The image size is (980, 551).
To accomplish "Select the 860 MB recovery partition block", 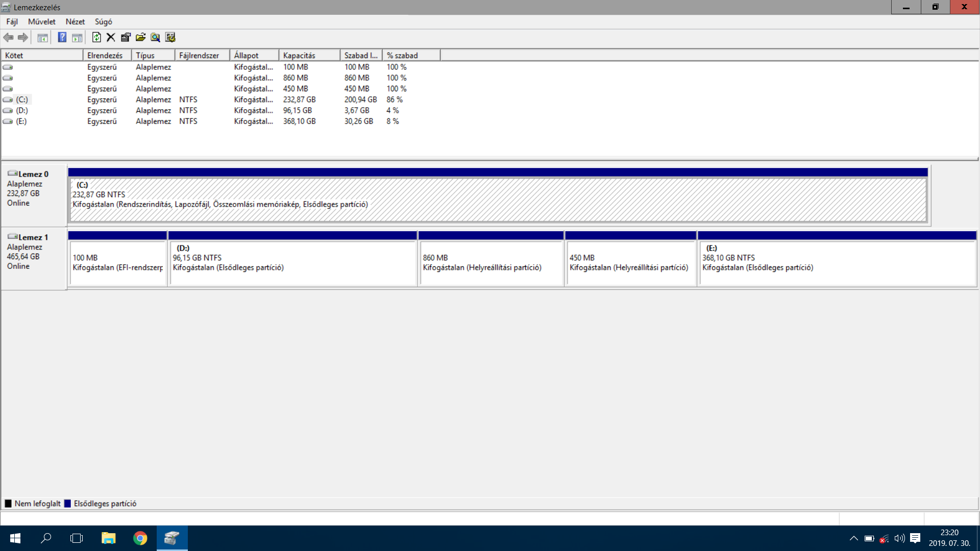I will 491,263.
